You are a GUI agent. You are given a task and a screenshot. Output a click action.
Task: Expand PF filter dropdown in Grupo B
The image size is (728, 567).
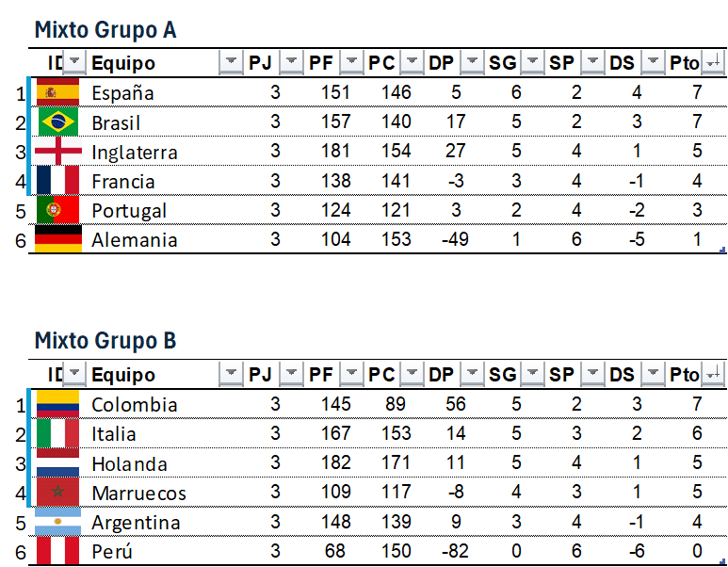pyautogui.click(x=351, y=375)
